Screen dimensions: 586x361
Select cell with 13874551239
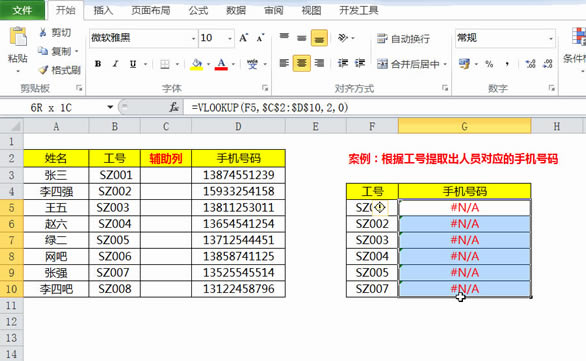(238, 175)
